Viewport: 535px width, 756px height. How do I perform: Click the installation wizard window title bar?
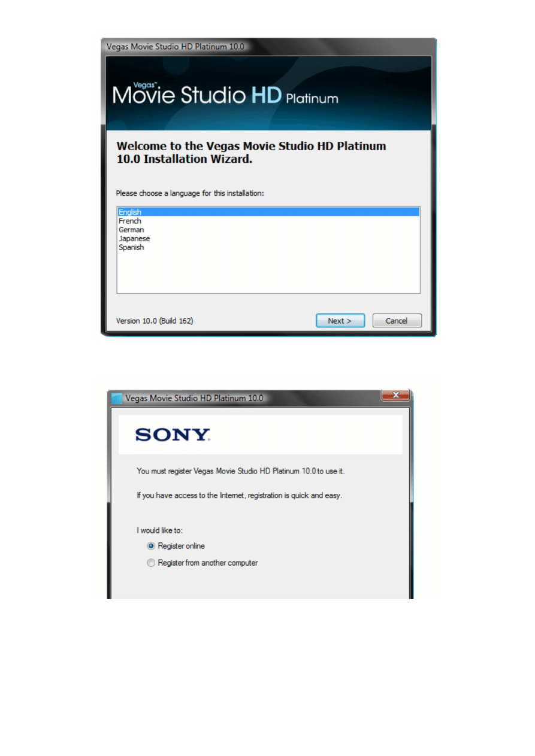[x=268, y=46]
